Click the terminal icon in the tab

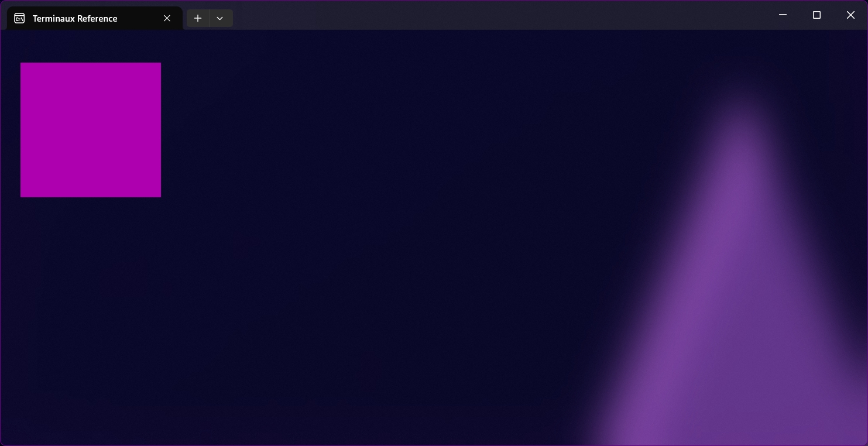tap(19, 18)
